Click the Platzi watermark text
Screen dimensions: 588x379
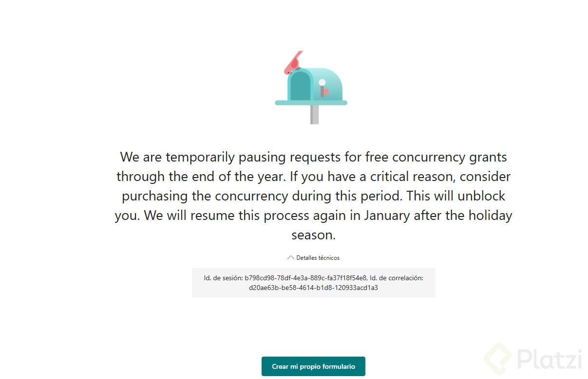point(549,361)
